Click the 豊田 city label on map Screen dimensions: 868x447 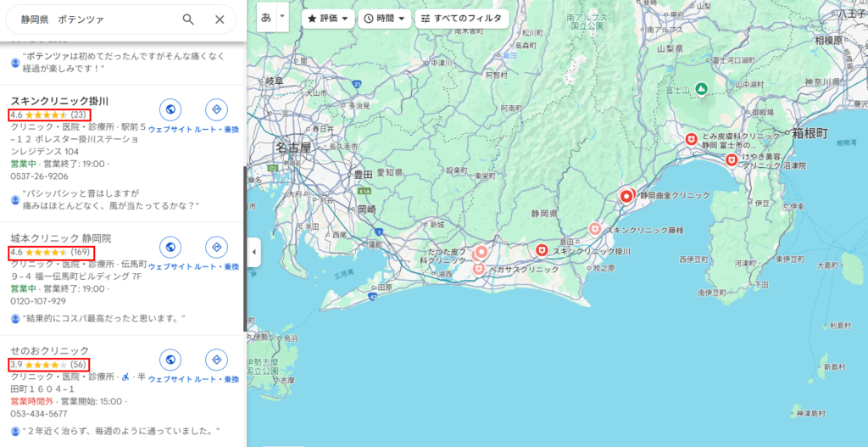tap(363, 174)
